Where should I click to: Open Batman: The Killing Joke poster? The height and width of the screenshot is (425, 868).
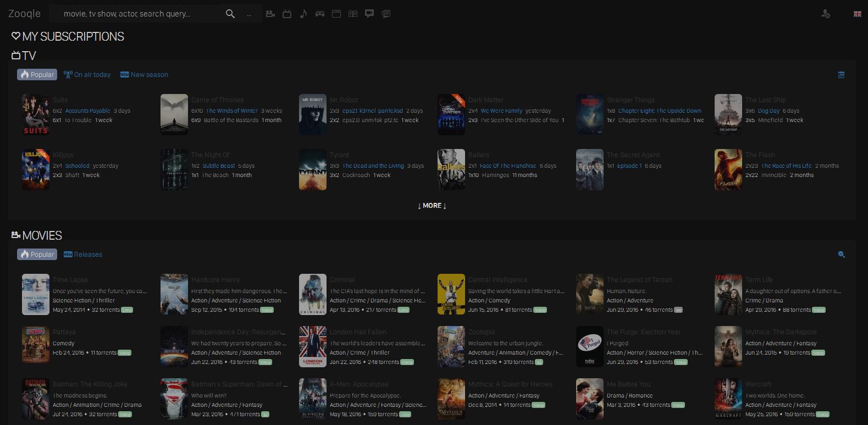[x=36, y=399]
